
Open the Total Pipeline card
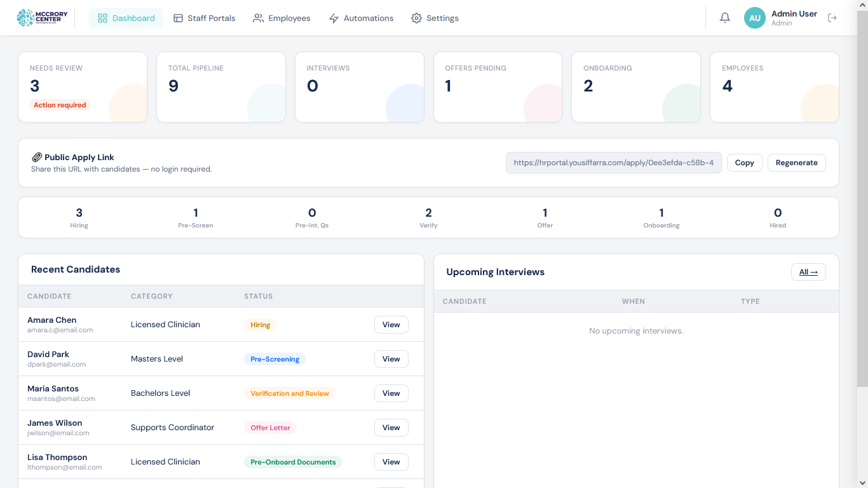[221, 87]
